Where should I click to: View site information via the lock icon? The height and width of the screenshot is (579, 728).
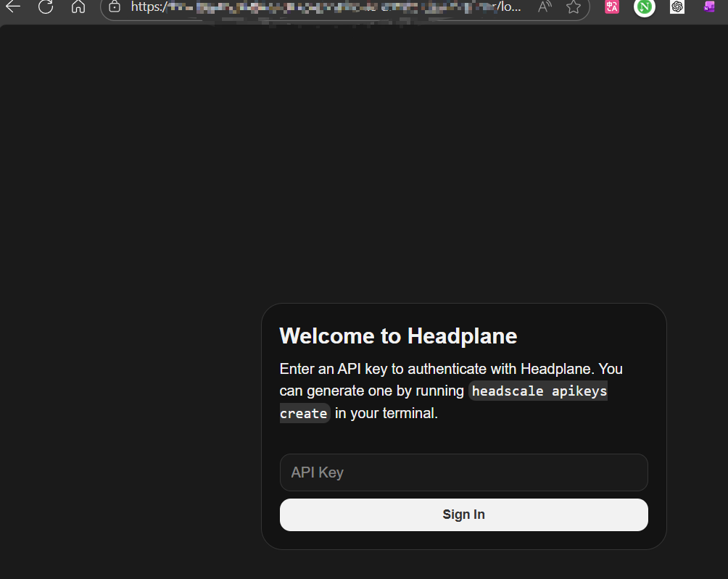[115, 7]
